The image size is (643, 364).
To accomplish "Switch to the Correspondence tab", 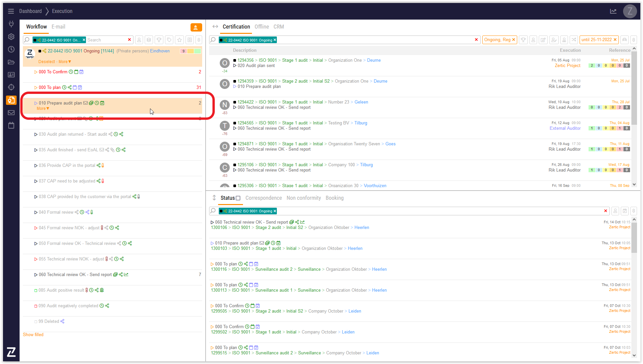I will point(263,198).
